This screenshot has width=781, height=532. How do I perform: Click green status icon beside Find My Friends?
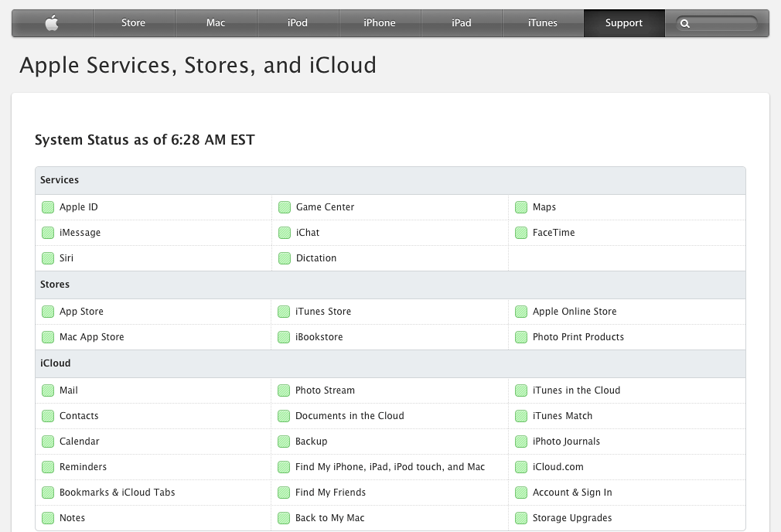(284, 493)
